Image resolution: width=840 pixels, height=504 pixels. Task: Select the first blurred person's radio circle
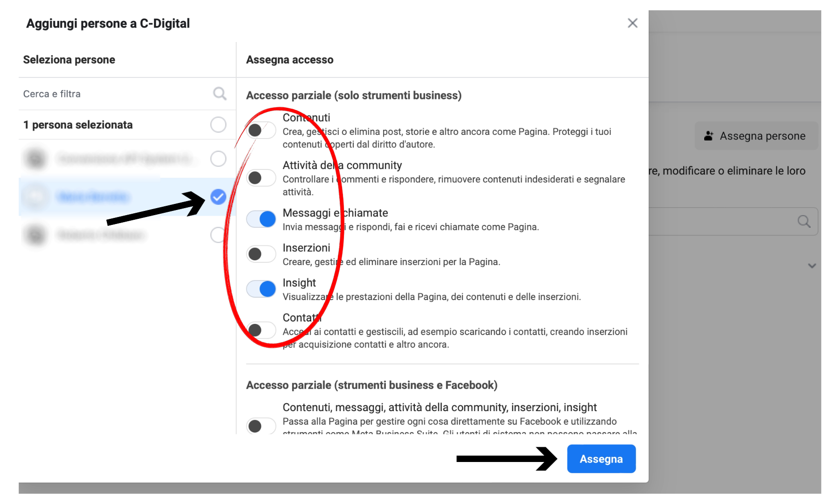[x=218, y=159]
